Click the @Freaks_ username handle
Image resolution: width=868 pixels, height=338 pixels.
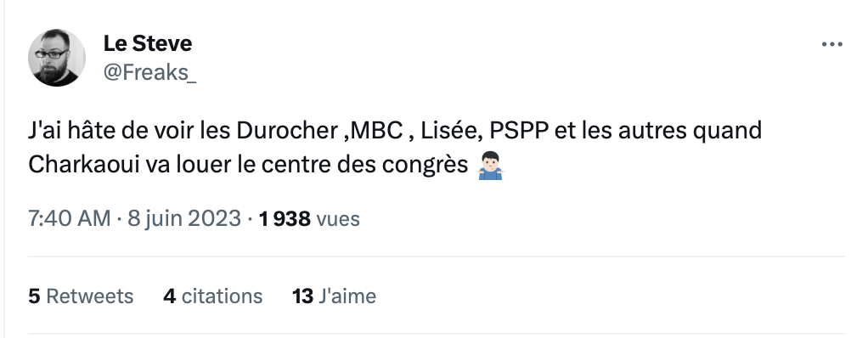[x=149, y=72]
